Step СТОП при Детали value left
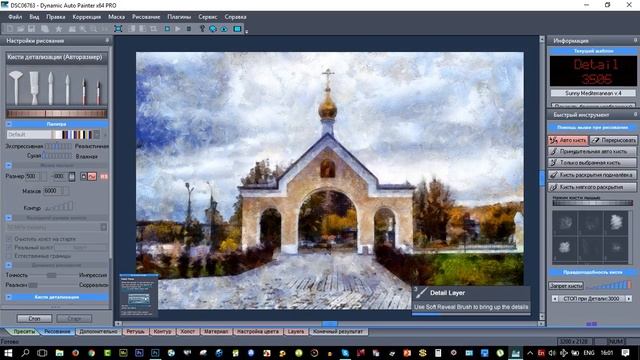 coord(554,299)
